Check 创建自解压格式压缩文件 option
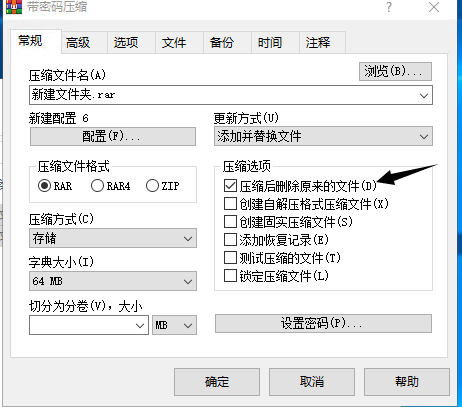 [230, 204]
